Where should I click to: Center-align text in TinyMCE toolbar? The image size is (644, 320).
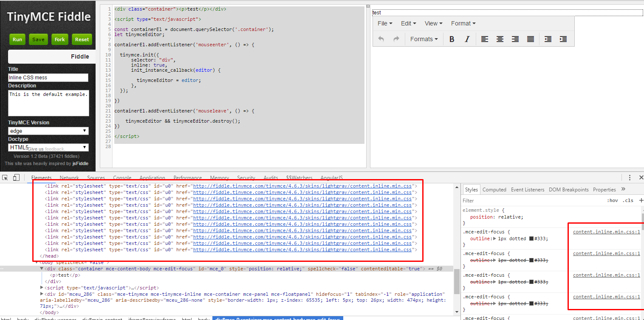click(500, 39)
